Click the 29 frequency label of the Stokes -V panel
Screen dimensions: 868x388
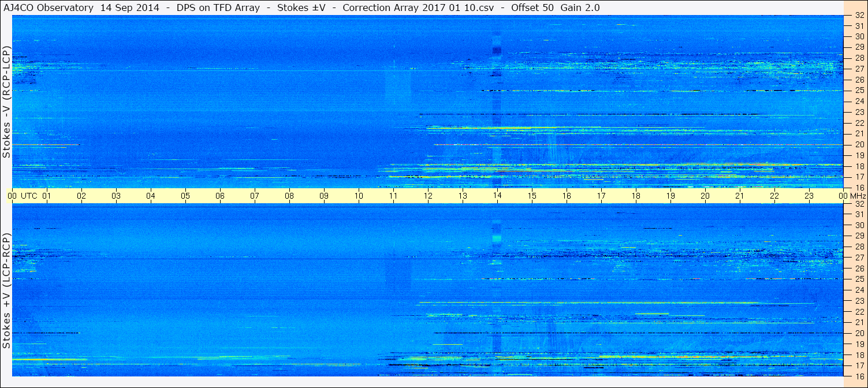(859, 47)
